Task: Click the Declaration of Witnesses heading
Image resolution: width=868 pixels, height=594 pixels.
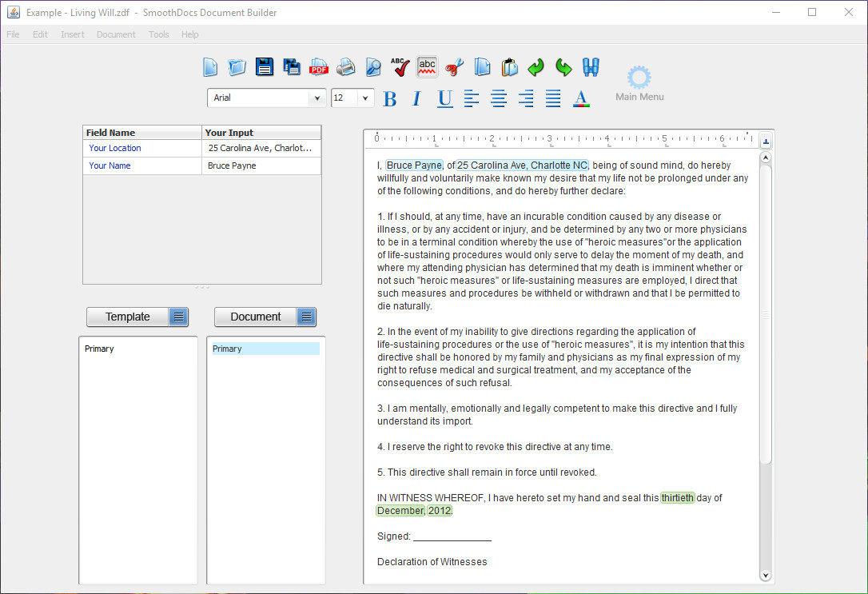Action: point(432,561)
